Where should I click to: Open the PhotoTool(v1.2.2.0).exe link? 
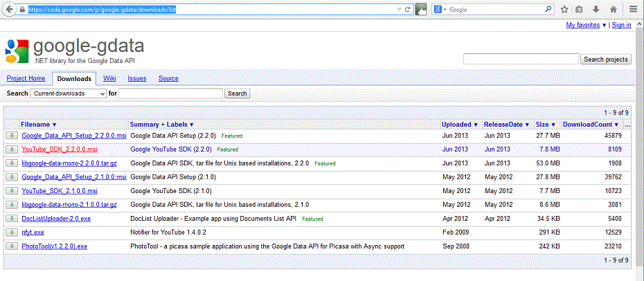coord(55,246)
